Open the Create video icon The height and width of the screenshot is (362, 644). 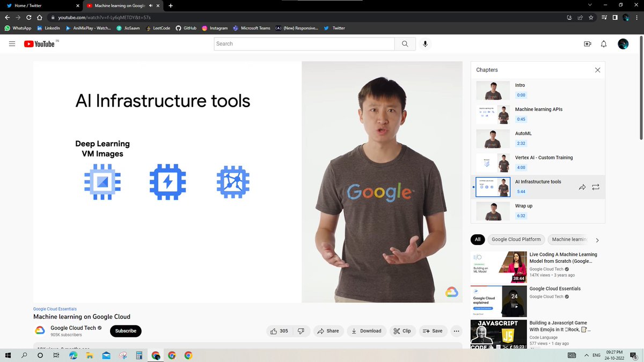pyautogui.click(x=587, y=44)
